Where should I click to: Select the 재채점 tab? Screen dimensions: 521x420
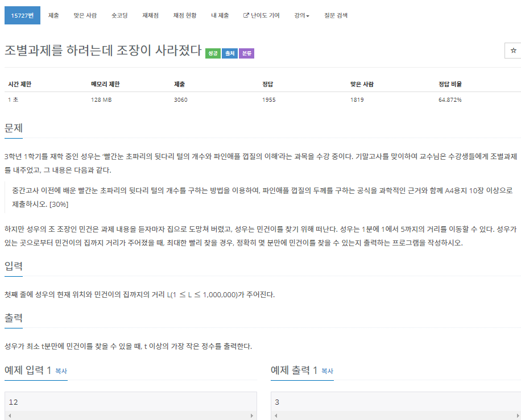click(151, 15)
